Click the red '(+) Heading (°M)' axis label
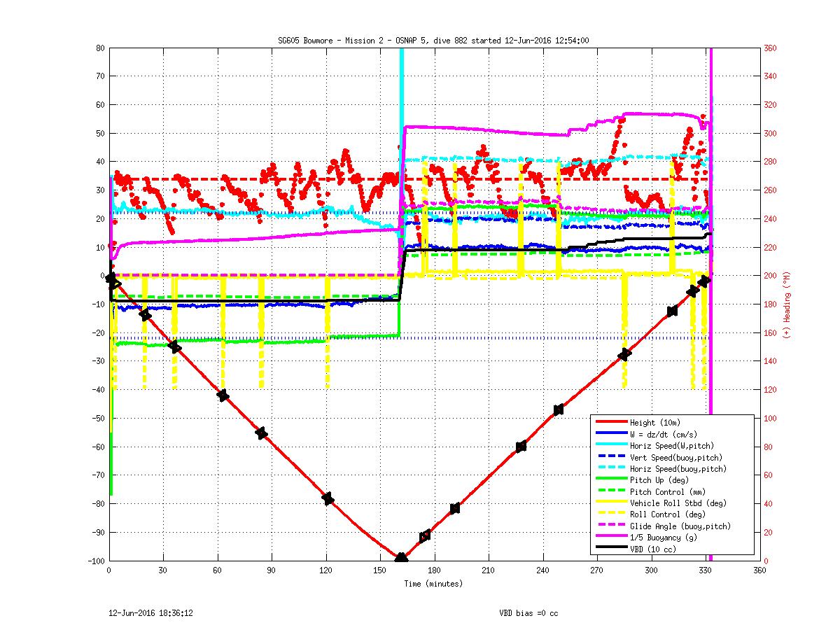The image size is (840, 630). pyautogui.click(x=787, y=304)
